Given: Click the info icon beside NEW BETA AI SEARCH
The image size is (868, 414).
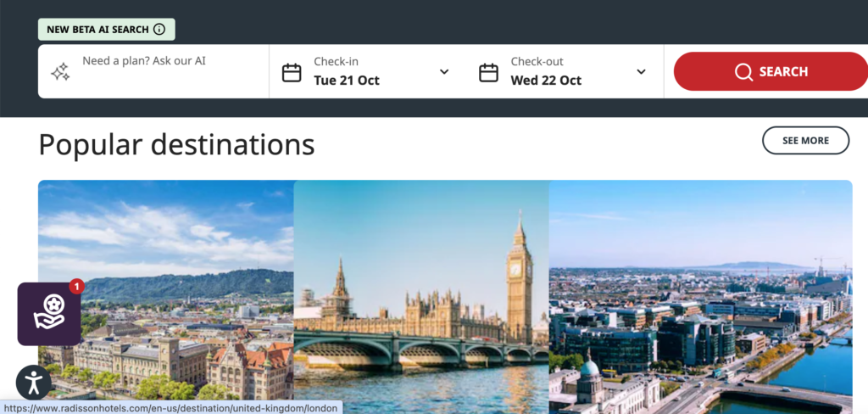Looking at the screenshot, I should click(x=159, y=29).
